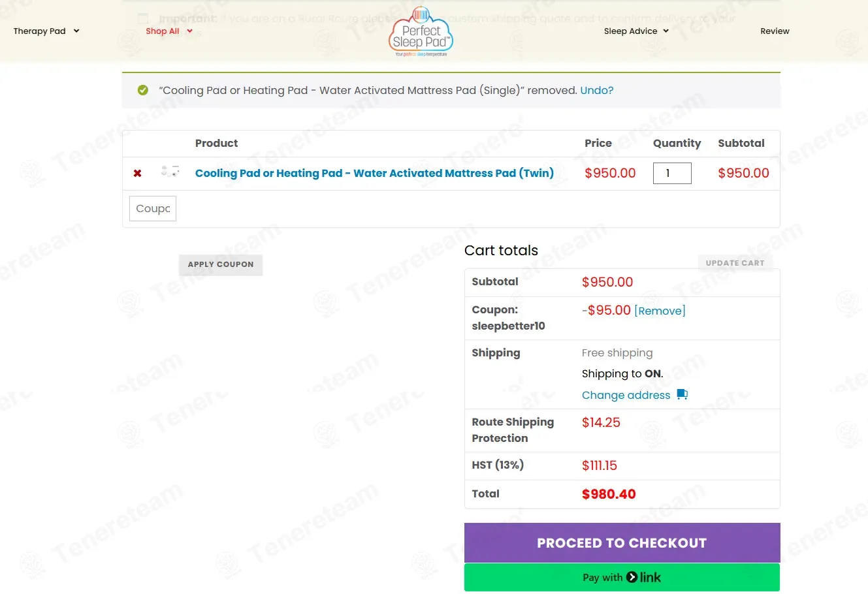Viewport: 868px width, 594px height.
Task: Select the $14.25 Route Shipping Protection value
Action: 601,422
